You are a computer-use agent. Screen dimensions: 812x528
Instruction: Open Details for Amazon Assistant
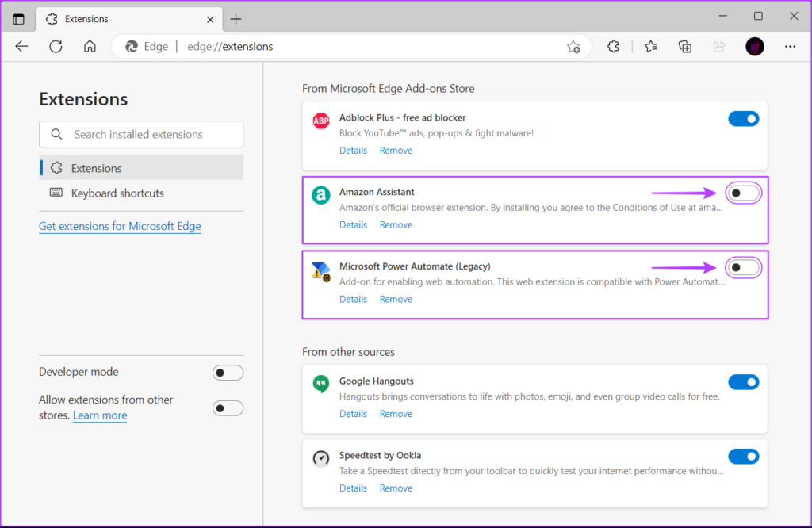353,224
